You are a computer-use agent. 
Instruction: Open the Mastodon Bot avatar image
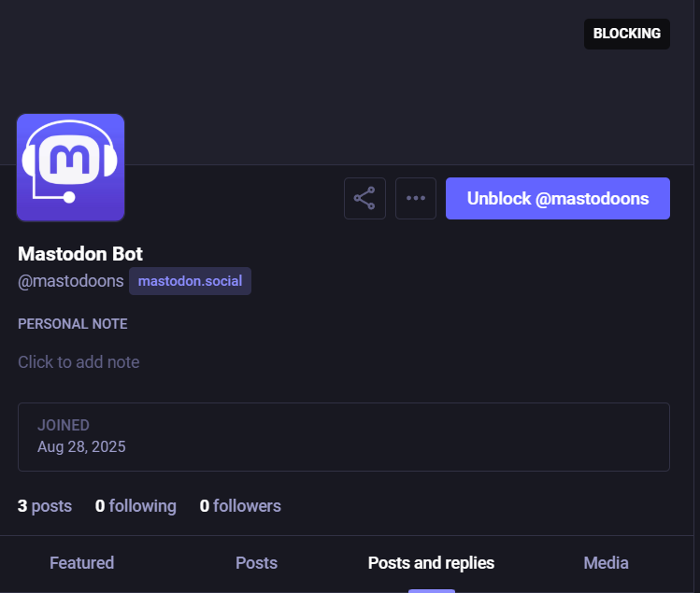tap(70, 168)
